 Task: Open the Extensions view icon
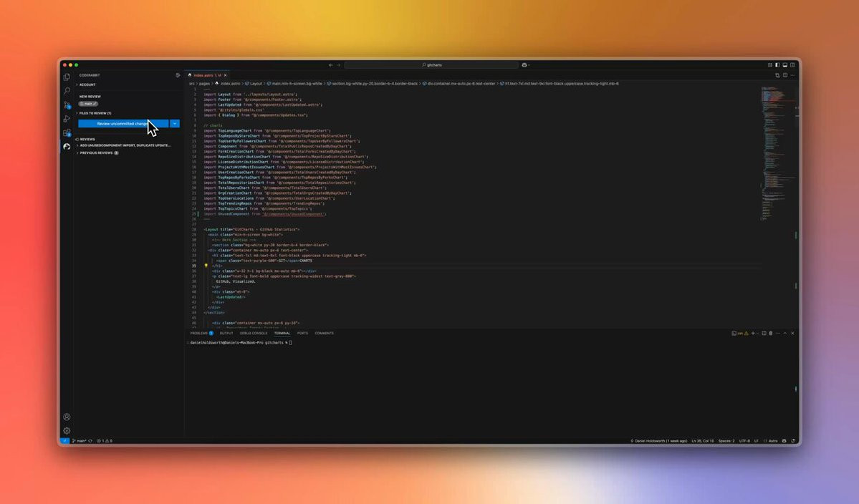pos(67,132)
